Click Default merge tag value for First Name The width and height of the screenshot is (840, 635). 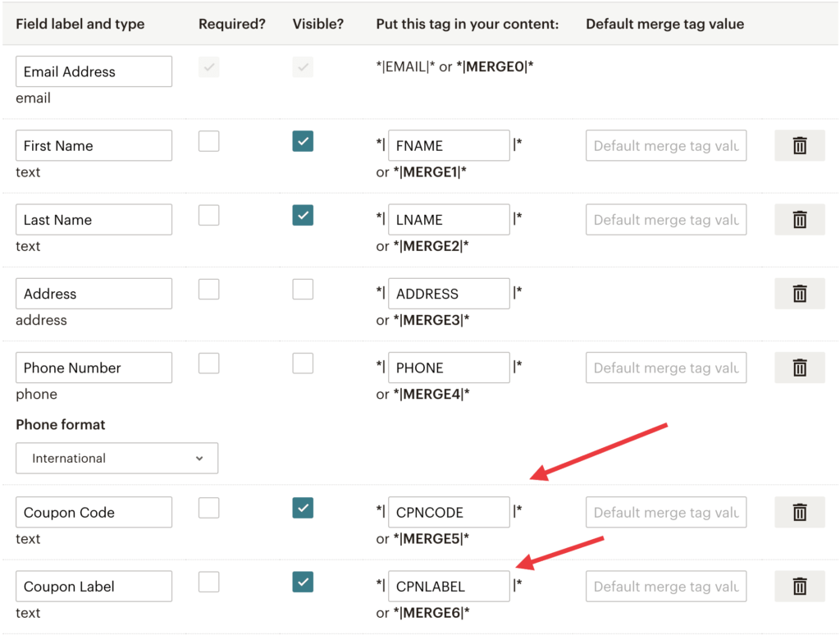tap(665, 145)
